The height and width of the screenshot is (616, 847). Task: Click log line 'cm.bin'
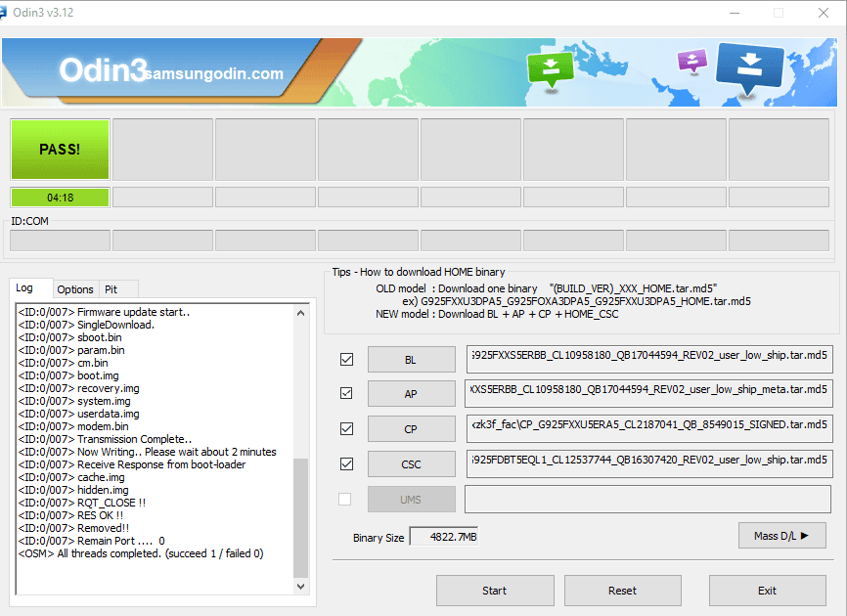(x=63, y=363)
